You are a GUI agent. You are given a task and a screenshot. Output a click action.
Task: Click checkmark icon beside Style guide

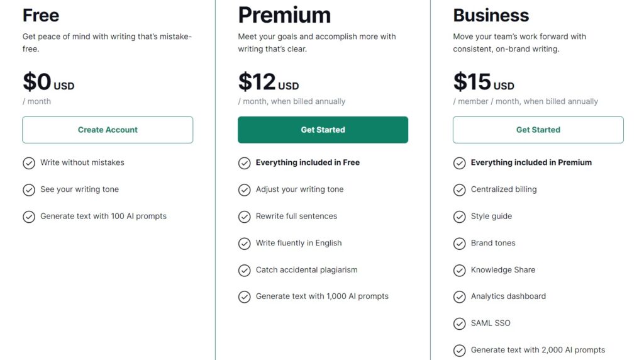click(x=460, y=217)
